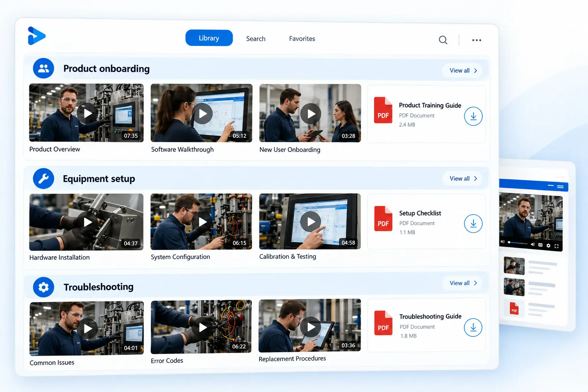Image resolution: width=588 pixels, height=392 pixels.
Task: Play the Product Overview video
Action: pyautogui.click(x=88, y=113)
